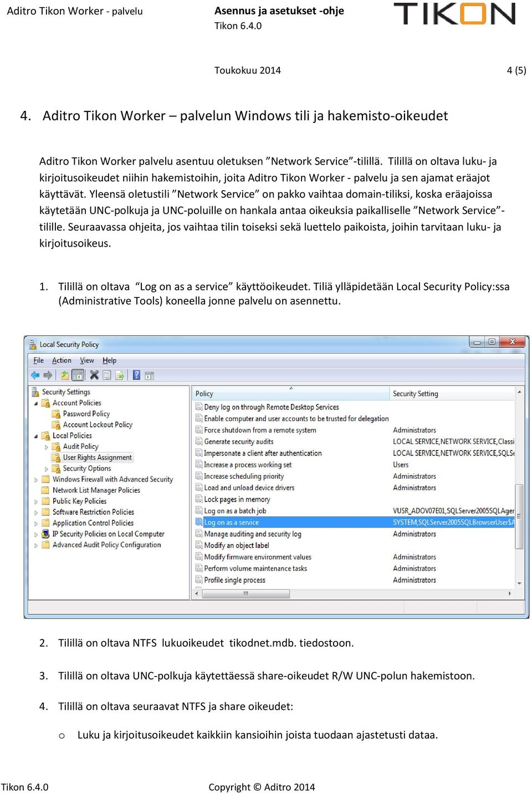Click the VUSR_ADOV07E01 security setting cell
The width and height of the screenshot is (532, 793).
[x=453, y=511]
